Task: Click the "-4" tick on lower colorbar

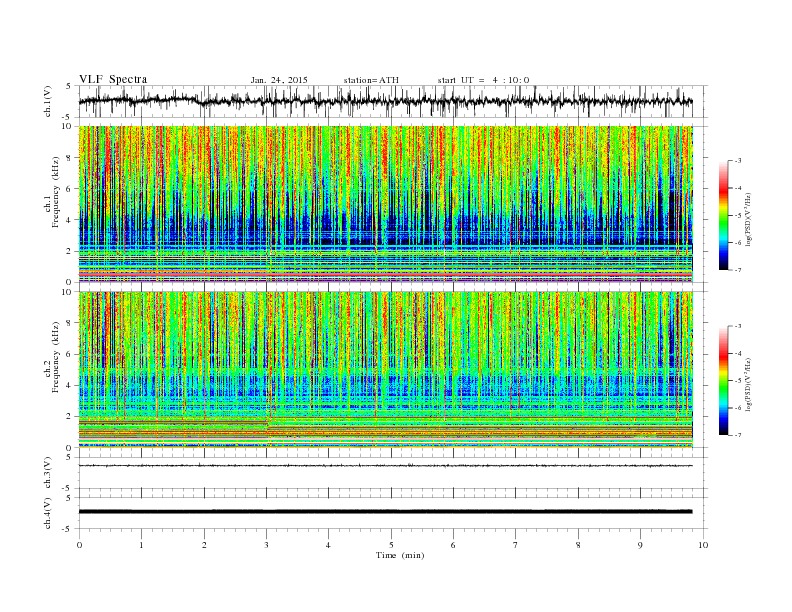Action: coord(738,353)
